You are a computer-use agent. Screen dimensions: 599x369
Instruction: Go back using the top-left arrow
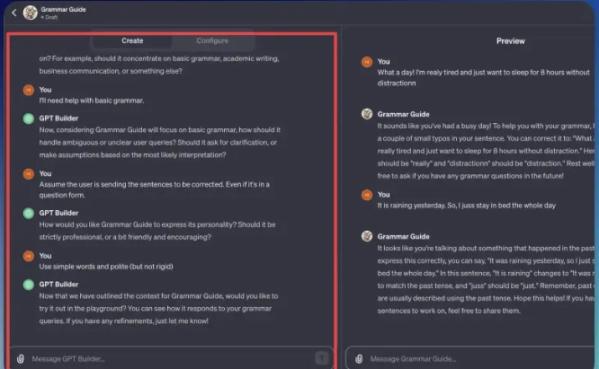point(14,13)
